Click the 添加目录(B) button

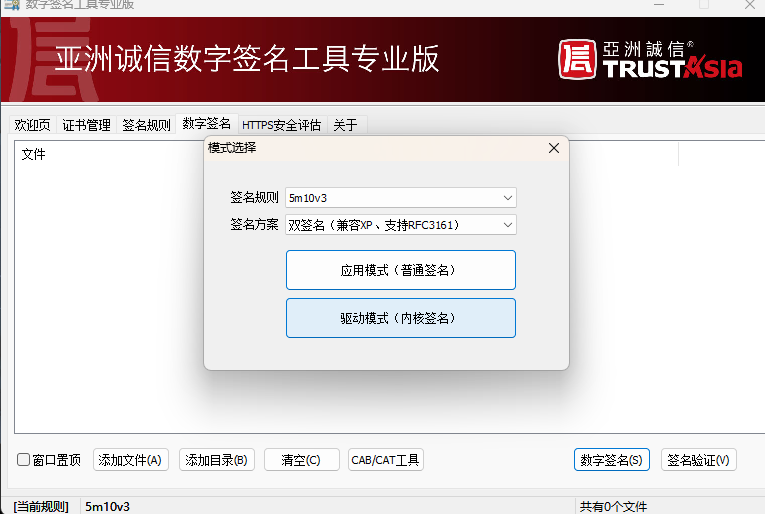pyautogui.click(x=217, y=460)
